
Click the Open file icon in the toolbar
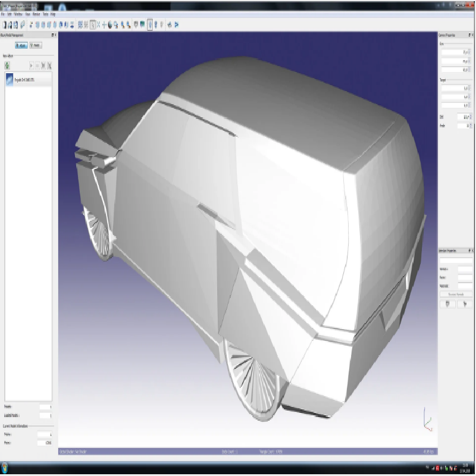pos(11,25)
